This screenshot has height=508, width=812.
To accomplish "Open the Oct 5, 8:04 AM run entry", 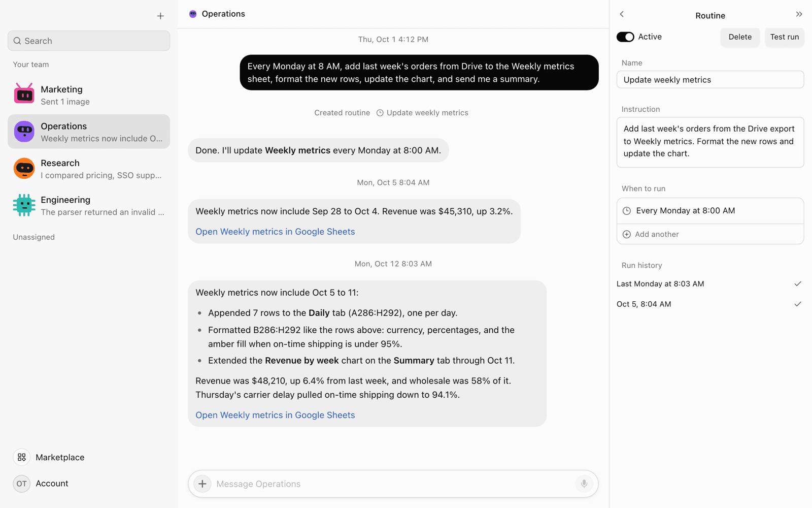I will click(x=710, y=304).
